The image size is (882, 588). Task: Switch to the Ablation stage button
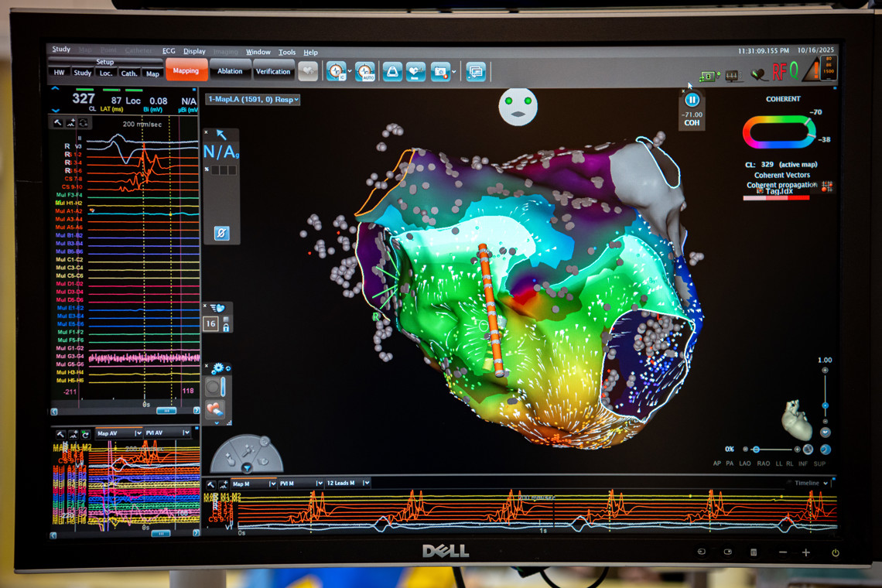(x=230, y=71)
